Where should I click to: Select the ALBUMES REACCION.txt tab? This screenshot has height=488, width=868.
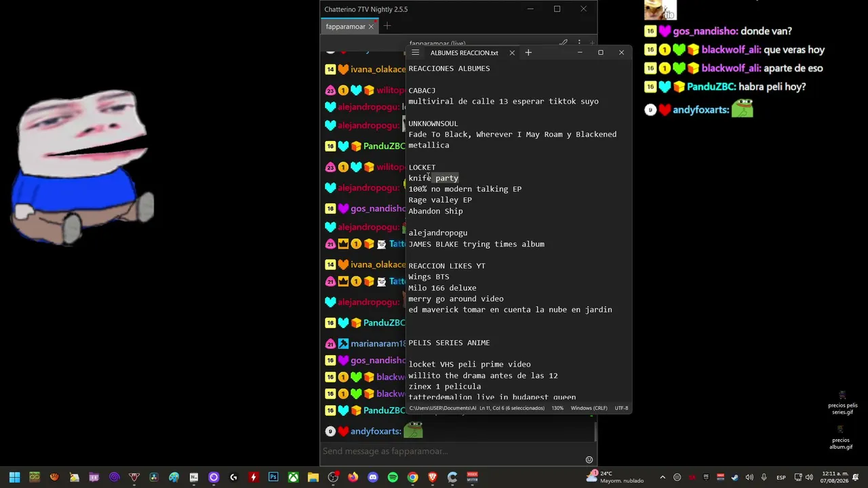(x=464, y=53)
